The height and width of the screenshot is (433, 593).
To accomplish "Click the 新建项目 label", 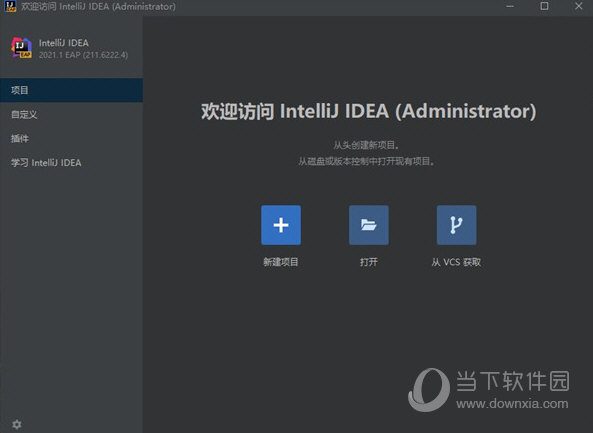I will click(x=281, y=262).
